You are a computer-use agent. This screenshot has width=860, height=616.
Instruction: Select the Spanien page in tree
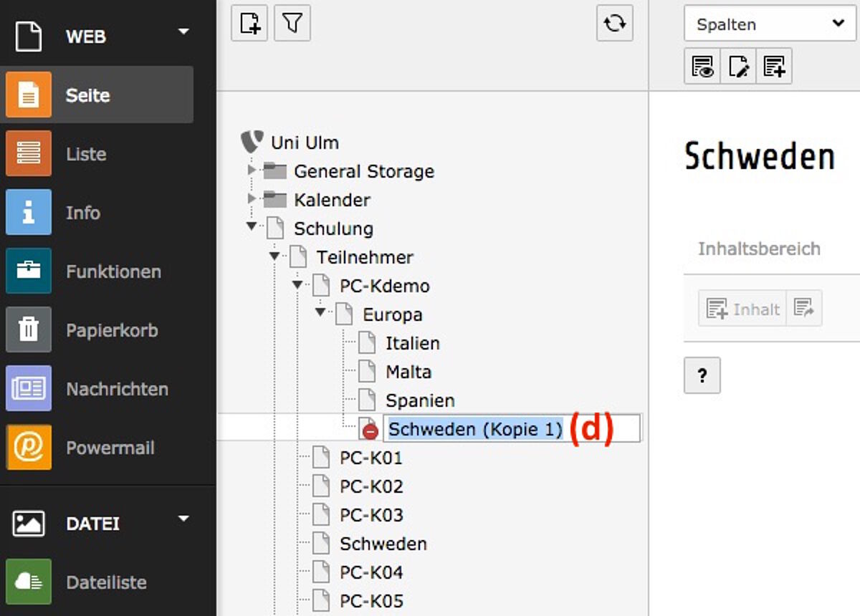[x=420, y=400]
